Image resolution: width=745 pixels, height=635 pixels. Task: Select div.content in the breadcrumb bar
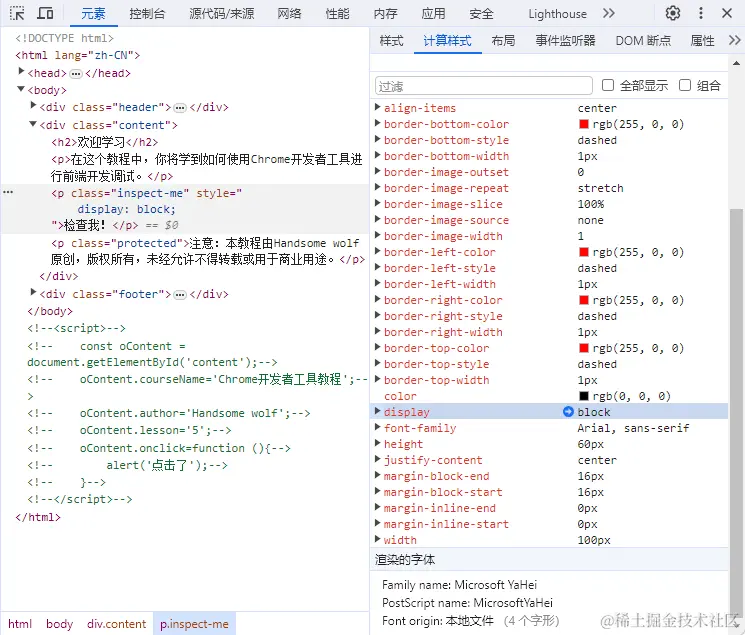116,624
